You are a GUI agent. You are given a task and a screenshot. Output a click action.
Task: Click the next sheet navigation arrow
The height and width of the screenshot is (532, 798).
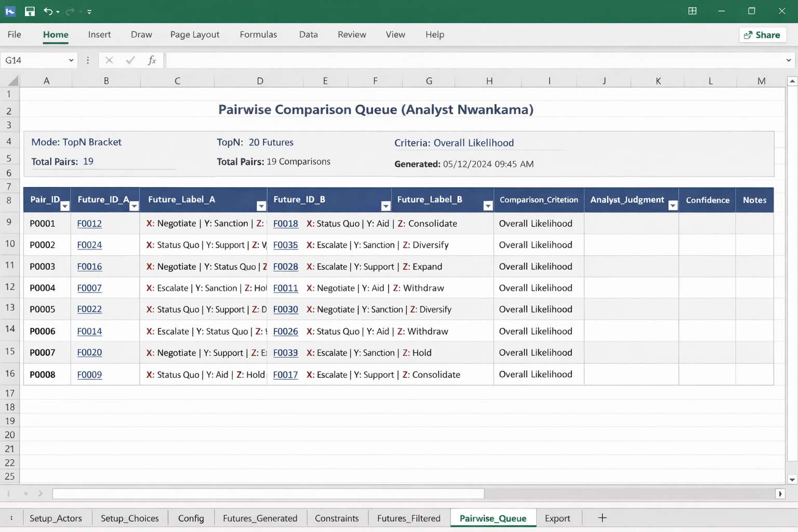pos(41,494)
